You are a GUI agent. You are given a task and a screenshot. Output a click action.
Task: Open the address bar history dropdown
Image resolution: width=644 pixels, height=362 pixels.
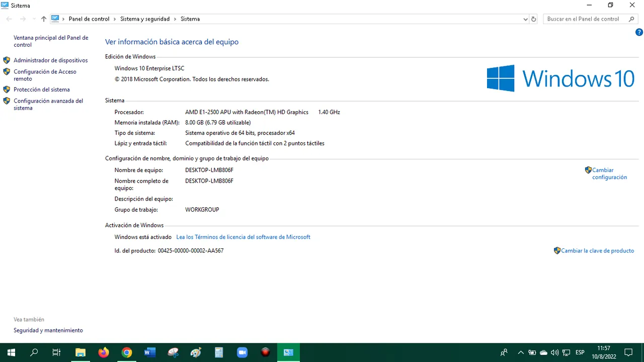point(525,19)
